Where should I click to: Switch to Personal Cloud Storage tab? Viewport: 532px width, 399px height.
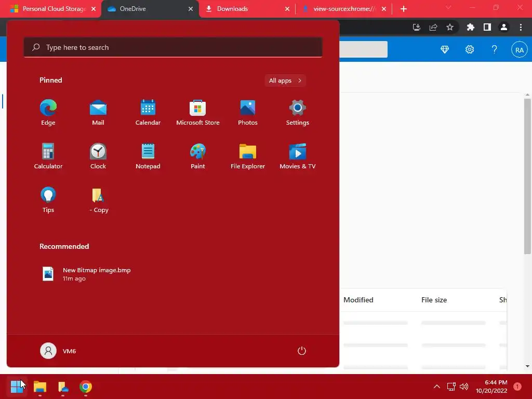pos(50,9)
